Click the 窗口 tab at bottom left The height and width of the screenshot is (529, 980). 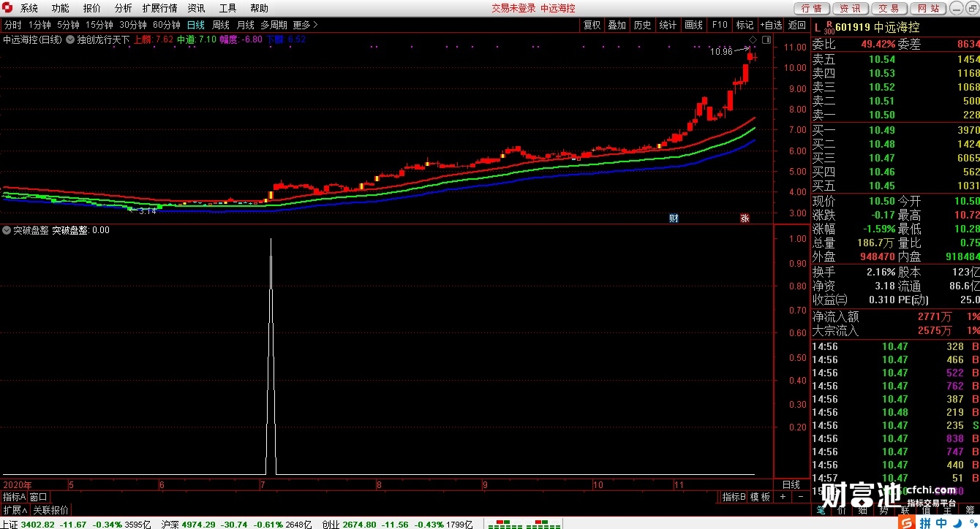(x=38, y=497)
